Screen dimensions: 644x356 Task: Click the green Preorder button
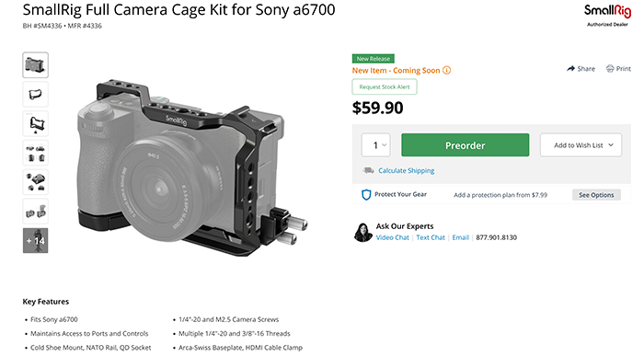[465, 145]
